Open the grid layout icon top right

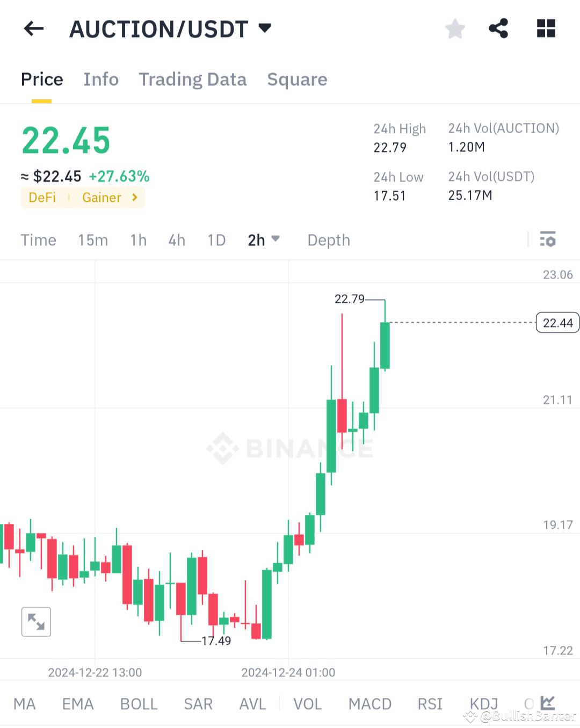[x=546, y=28]
